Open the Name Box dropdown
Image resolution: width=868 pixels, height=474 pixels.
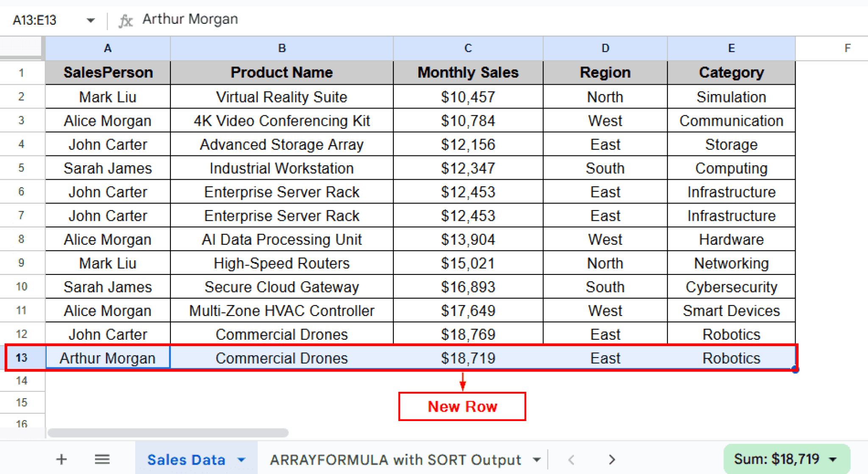pos(89,19)
